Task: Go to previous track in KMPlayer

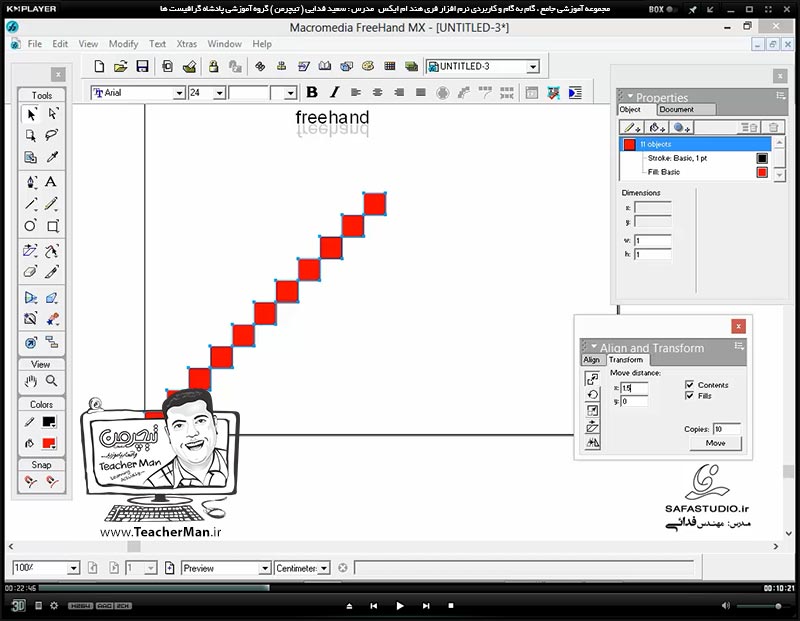Action: (374, 606)
